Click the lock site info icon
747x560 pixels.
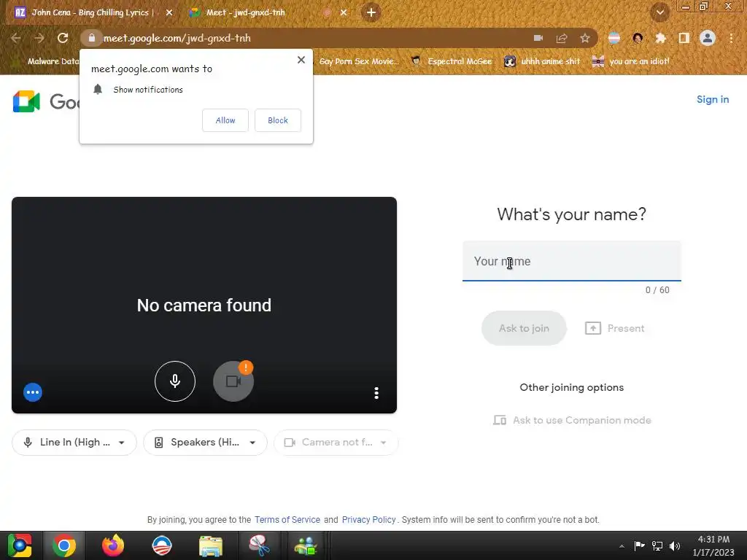tap(92, 38)
